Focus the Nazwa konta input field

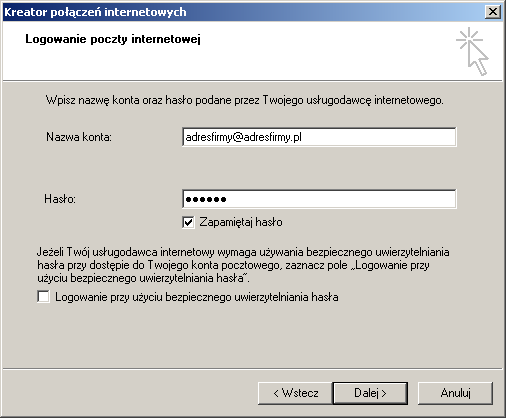pos(319,137)
